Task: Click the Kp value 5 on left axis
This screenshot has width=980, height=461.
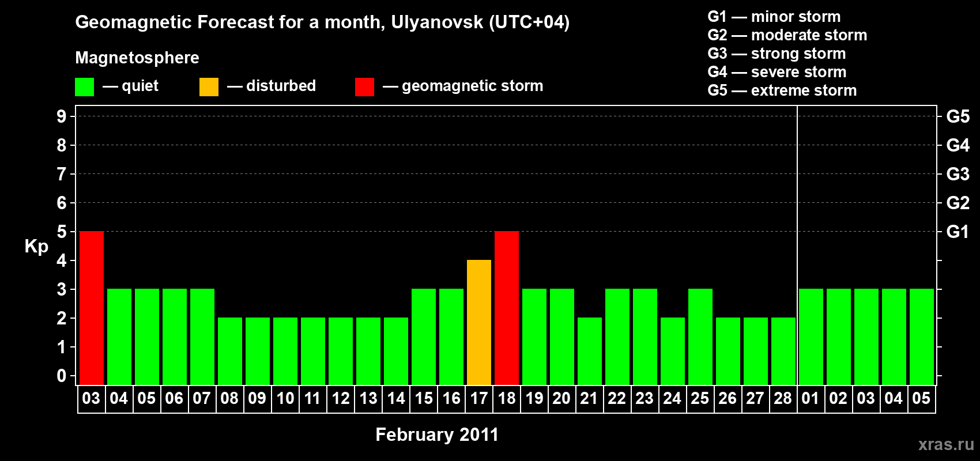Action: [62, 232]
